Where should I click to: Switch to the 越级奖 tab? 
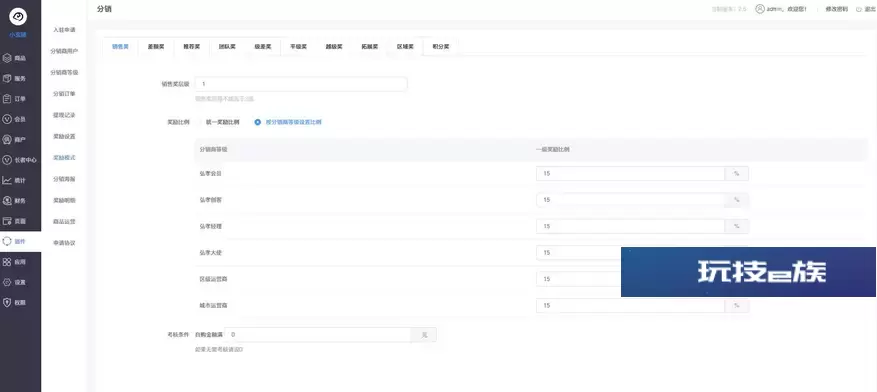[334, 47]
